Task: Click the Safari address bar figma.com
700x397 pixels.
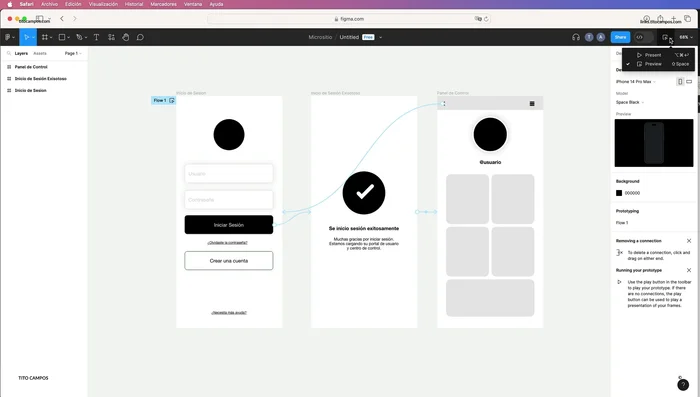Action: click(x=349, y=19)
